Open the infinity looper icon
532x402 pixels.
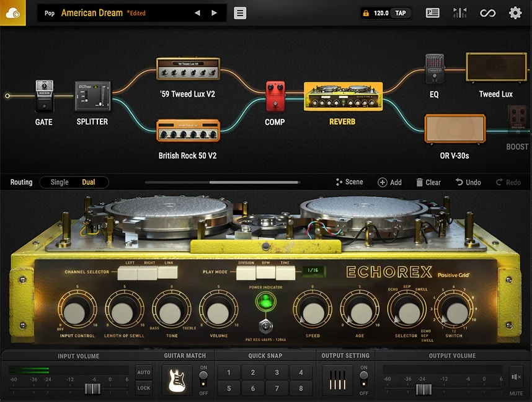[x=487, y=13]
